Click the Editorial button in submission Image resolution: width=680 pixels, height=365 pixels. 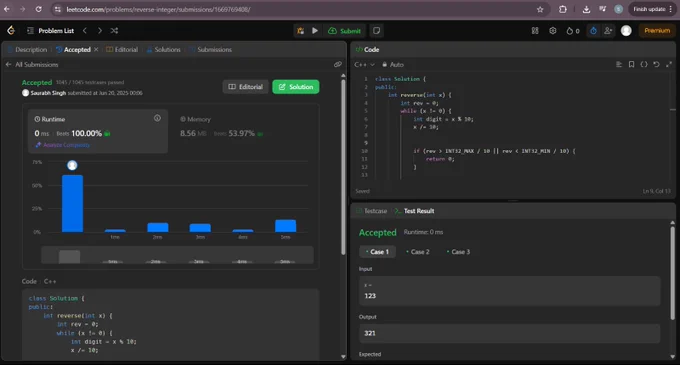tap(245, 87)
